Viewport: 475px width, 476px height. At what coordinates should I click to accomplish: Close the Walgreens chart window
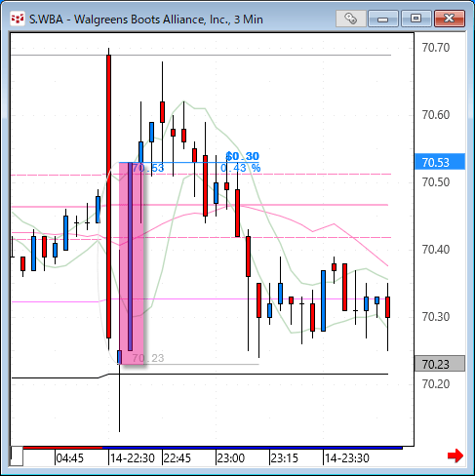[x=450, y=19]
